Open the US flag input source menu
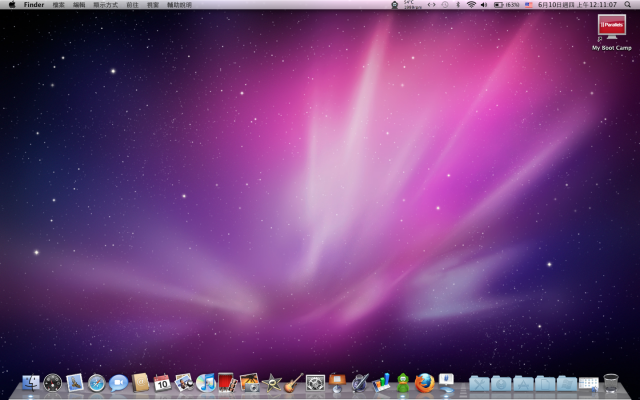This screenshot has height=400, width=640. coord(529,4)
